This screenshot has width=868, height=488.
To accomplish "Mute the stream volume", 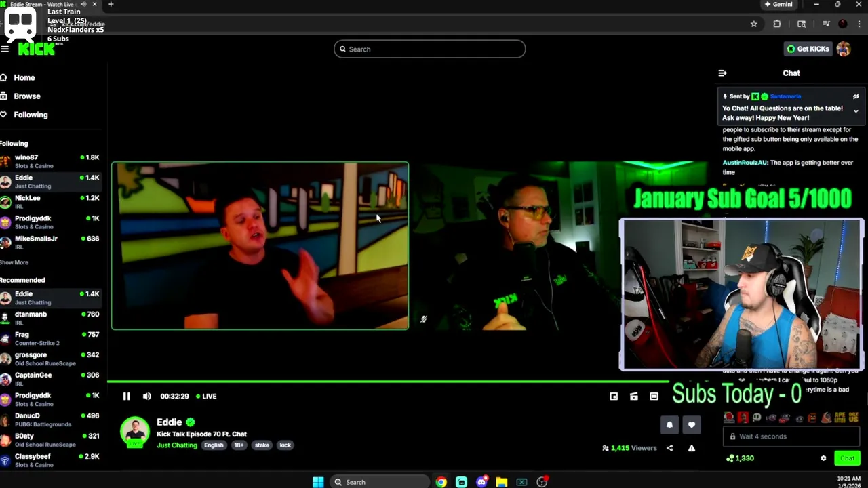I will click(147, 396).
